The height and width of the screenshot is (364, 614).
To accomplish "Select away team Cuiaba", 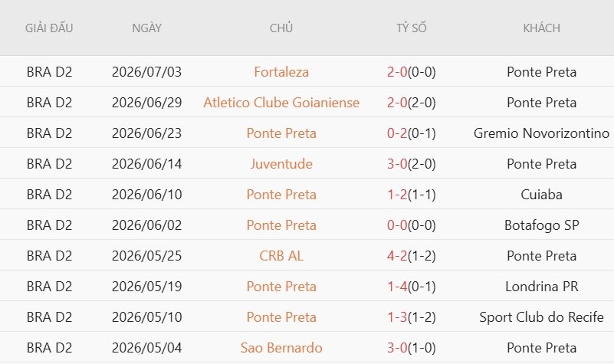I will tap(541, 195).
